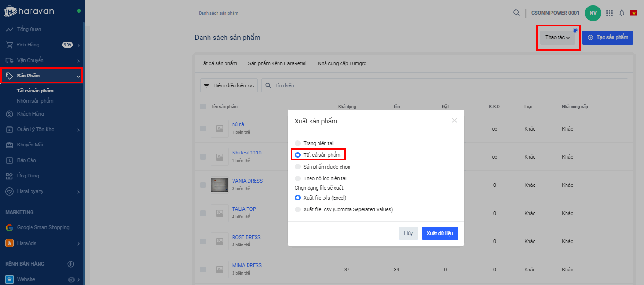Viewport: 644px width, 285px height.
Task: Close the Xuất sản phẩm dialog
Action: (454, 120)
